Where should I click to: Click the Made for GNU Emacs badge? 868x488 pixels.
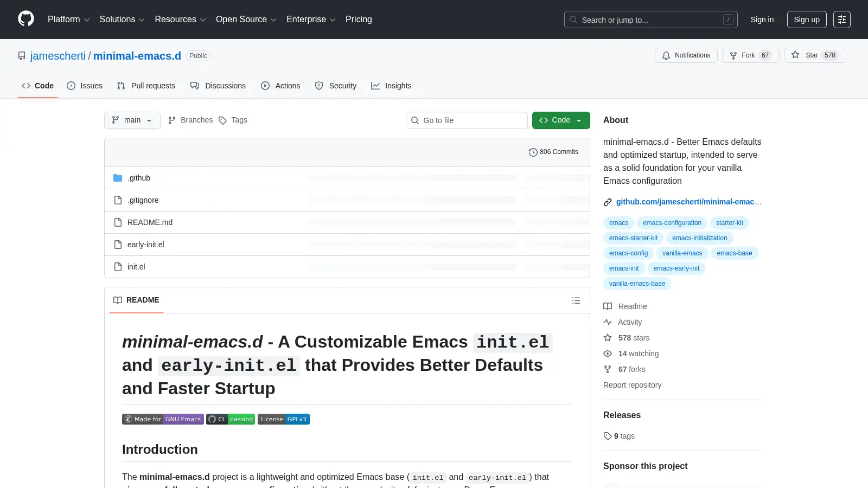coord(163,419)
